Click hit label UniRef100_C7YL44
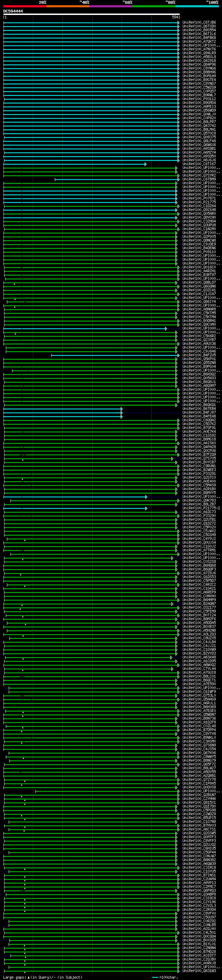This screenshot has width=222, height=980. 199,669
